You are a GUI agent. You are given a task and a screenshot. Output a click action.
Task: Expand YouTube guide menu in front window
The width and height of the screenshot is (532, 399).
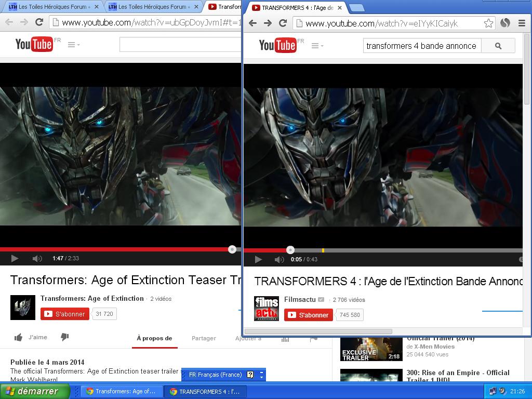click(x=317, y=46)
